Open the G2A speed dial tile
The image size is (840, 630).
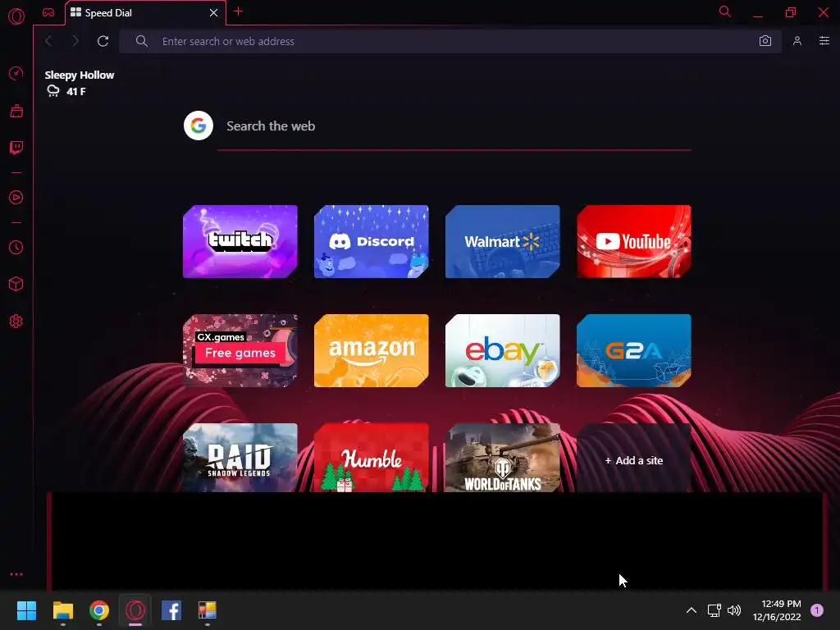click(x=634, y=351)
